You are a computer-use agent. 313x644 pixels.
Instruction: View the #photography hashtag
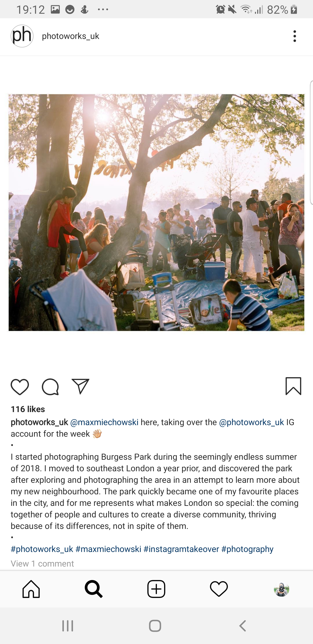click(247, 549)
